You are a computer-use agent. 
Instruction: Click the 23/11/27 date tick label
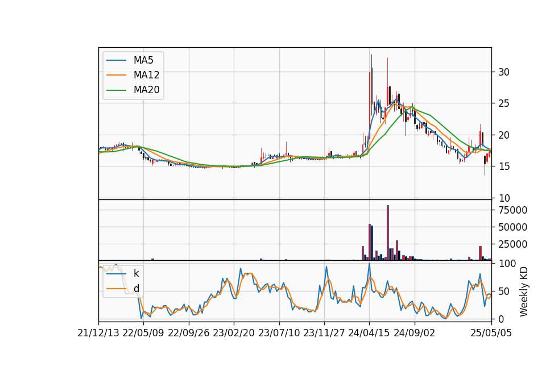(324, 333)
